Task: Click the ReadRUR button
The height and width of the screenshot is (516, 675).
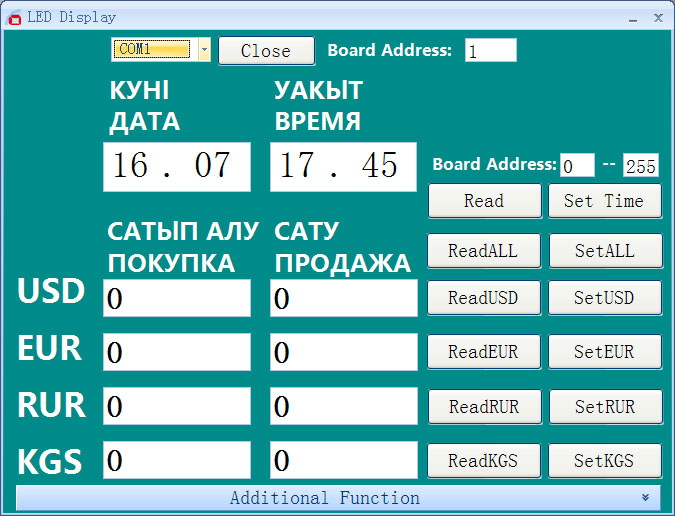Action: (484, 407)
